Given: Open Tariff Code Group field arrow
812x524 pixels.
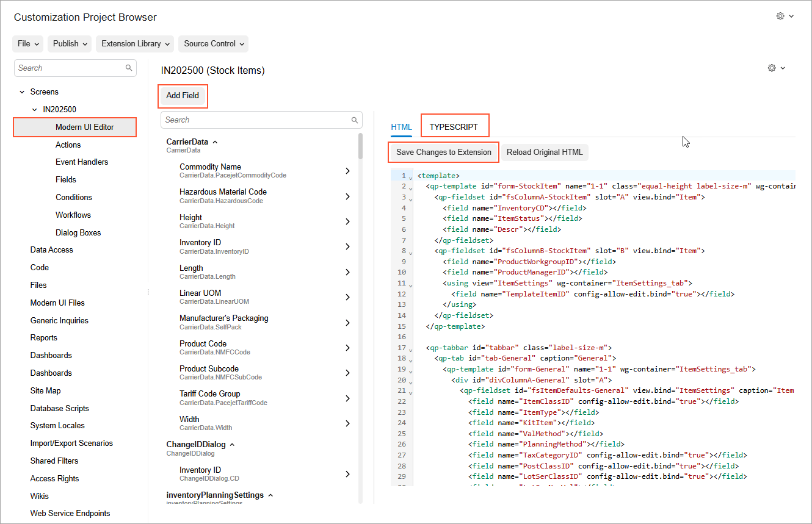Looking at the screenshot, I should click(x=347, y=398).
